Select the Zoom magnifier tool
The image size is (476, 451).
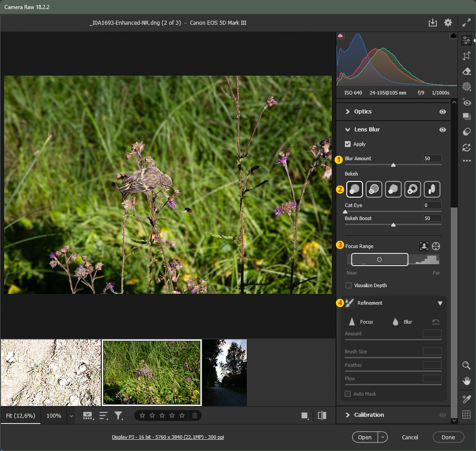[467, 365]
